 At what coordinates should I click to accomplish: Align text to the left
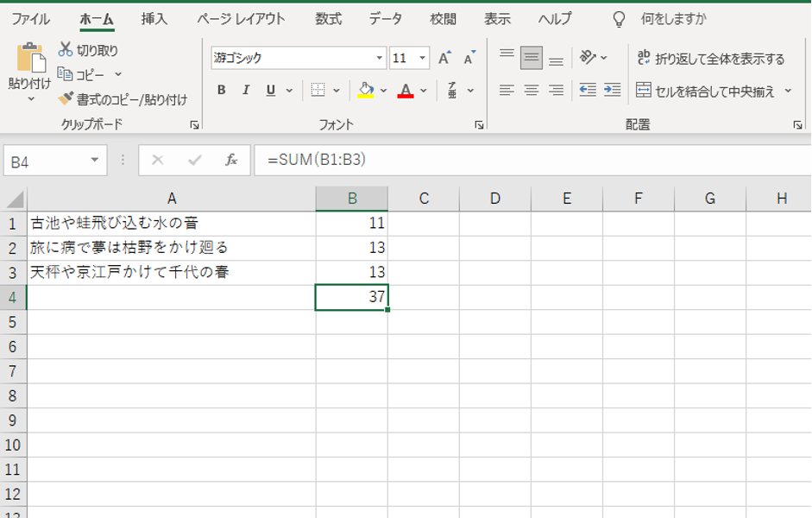(x=507, y=90)
